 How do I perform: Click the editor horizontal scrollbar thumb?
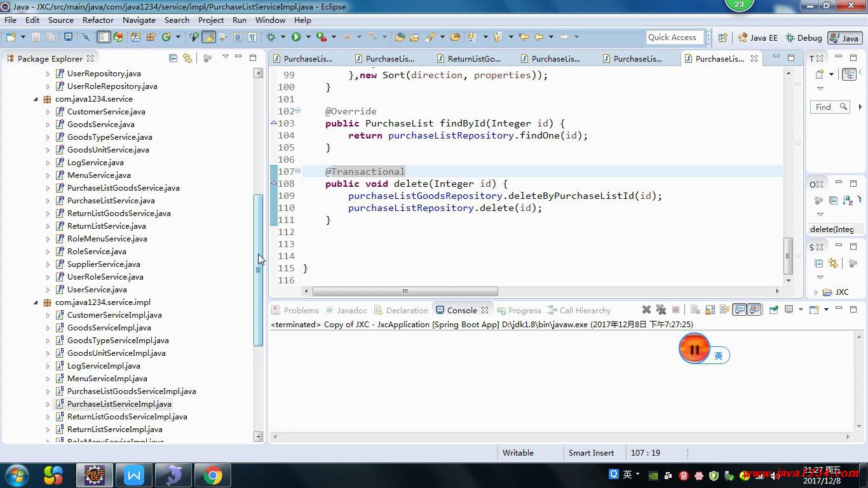tap(405, 291)
